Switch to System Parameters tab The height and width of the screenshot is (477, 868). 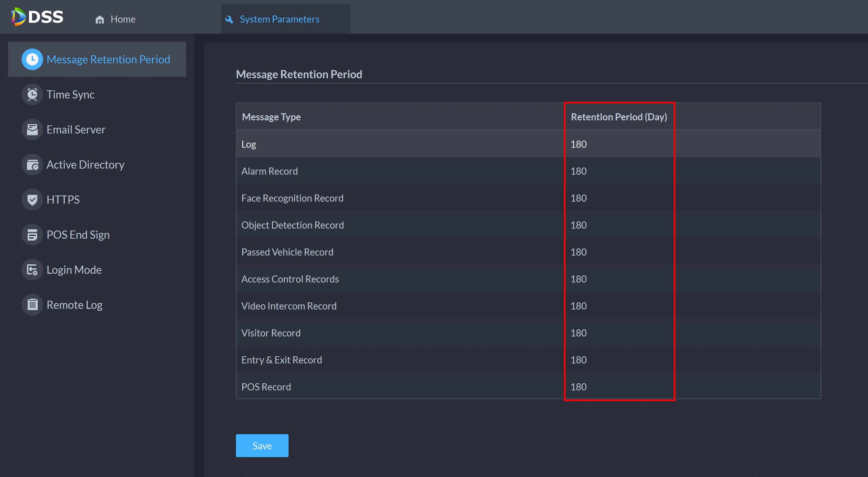279,19
